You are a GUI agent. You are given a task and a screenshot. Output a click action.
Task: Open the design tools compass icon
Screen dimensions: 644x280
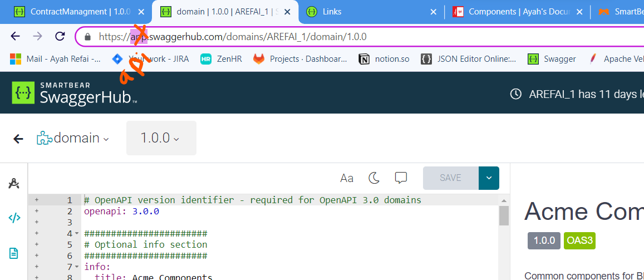click(14, 183)
